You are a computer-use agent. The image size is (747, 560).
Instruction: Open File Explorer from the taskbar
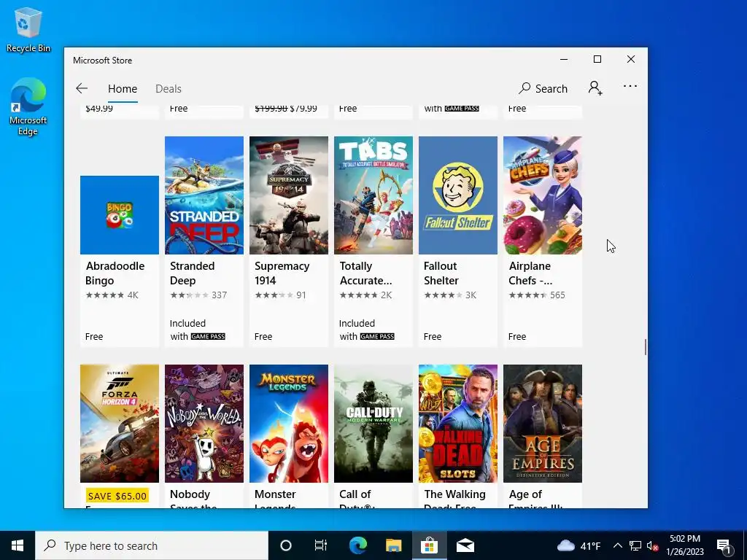tap(393, 545)
